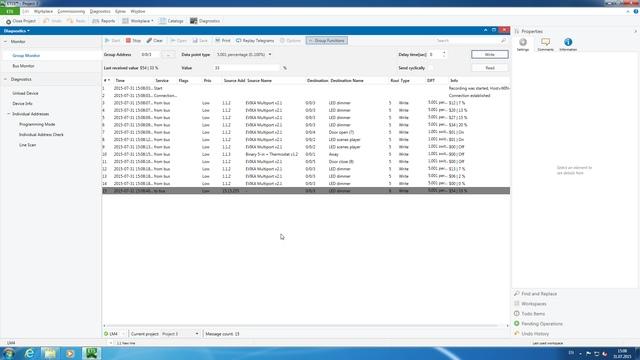This screenshot has width=640, height=360.
Task: Collapse the Diagnostics sidebar section
Action: [x=6, y=79]
